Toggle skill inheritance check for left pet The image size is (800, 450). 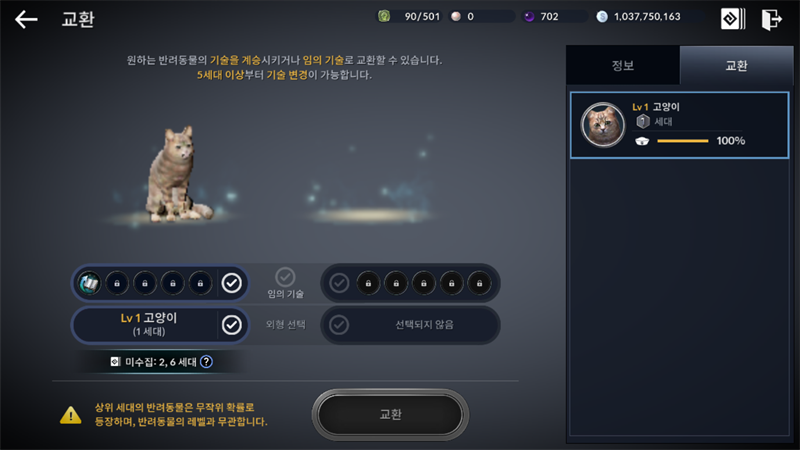tap(232, 283)
